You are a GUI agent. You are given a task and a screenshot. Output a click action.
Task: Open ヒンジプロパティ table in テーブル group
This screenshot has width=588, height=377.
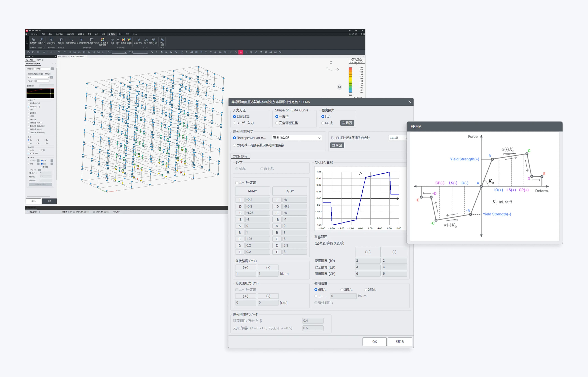138,41
